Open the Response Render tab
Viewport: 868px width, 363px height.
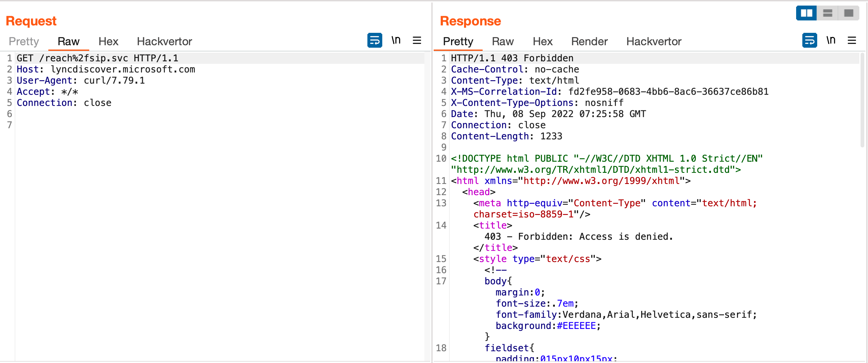pyautogui.click(x=589, y=42)
